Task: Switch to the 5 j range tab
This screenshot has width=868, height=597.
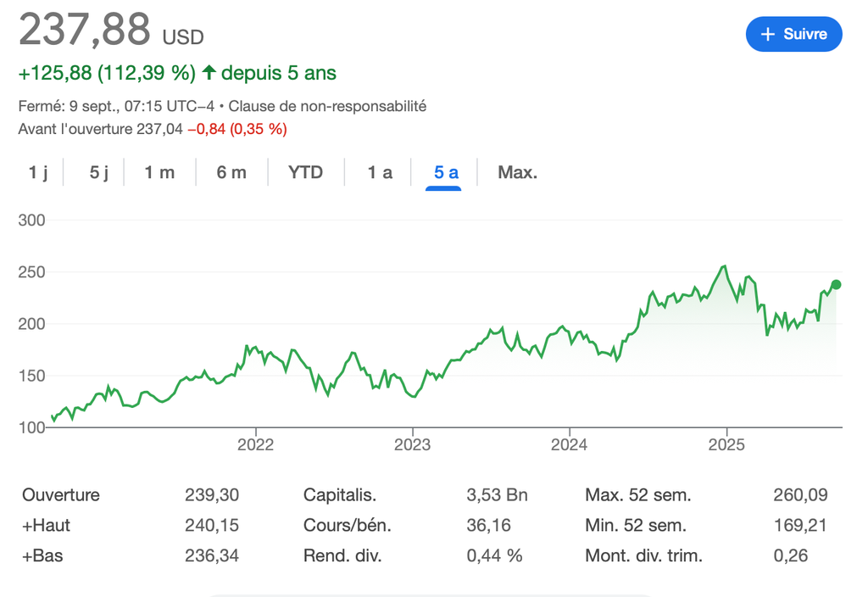Action: point(99,172)
